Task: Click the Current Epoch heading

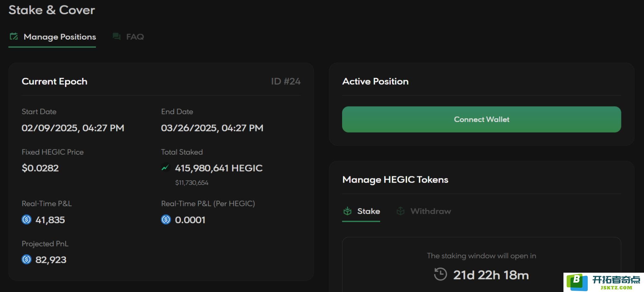Action: point(54,81)
